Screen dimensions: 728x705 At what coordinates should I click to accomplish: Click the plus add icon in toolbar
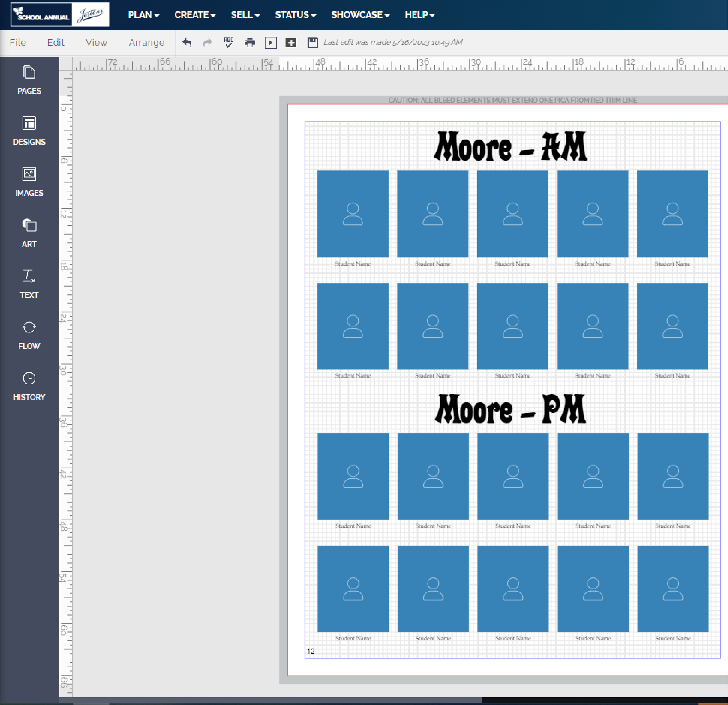click(x=291, y=43)
